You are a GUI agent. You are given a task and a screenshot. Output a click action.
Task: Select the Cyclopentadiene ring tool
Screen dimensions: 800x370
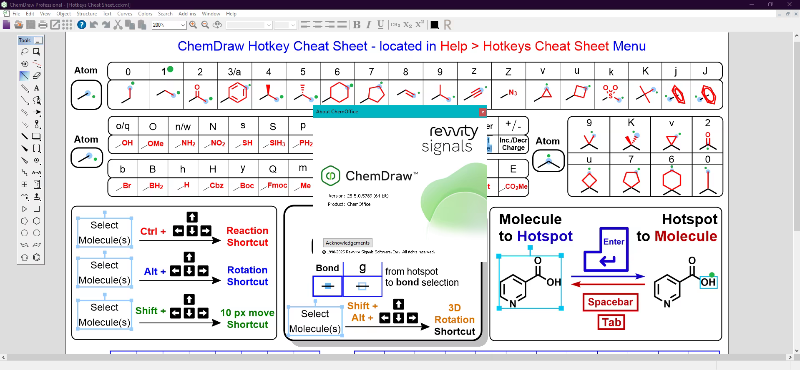[24, 257]
